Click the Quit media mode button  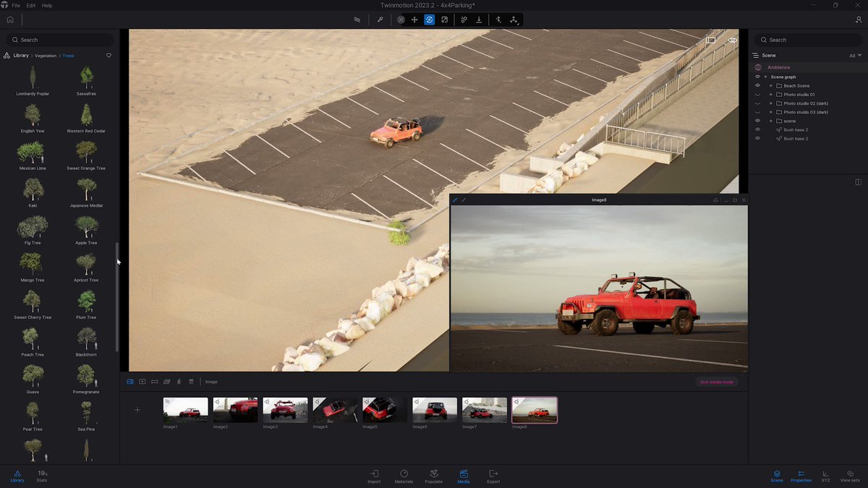[x=716, y=382]
